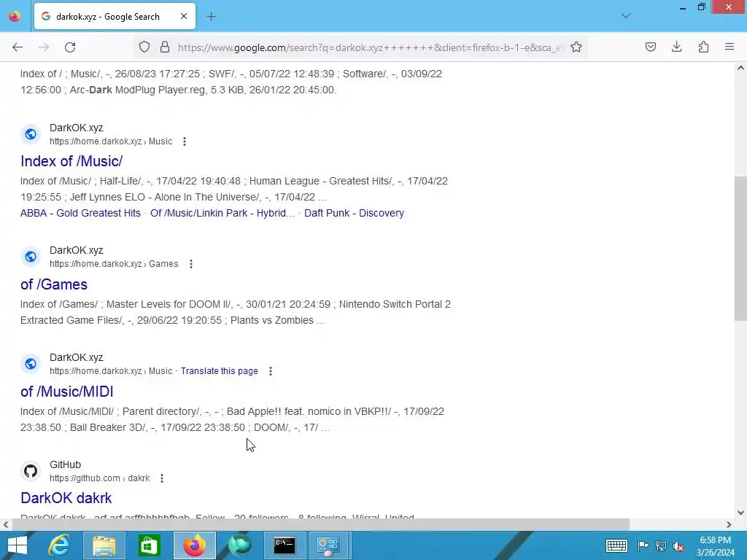Viewport: 747px width, 560px height.
Task: Open Action Center flag icon
Action: tap(643, 545)
